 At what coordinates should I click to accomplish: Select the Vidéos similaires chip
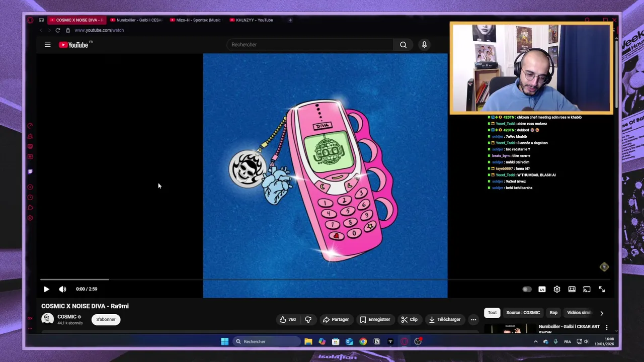click(579, 313)
